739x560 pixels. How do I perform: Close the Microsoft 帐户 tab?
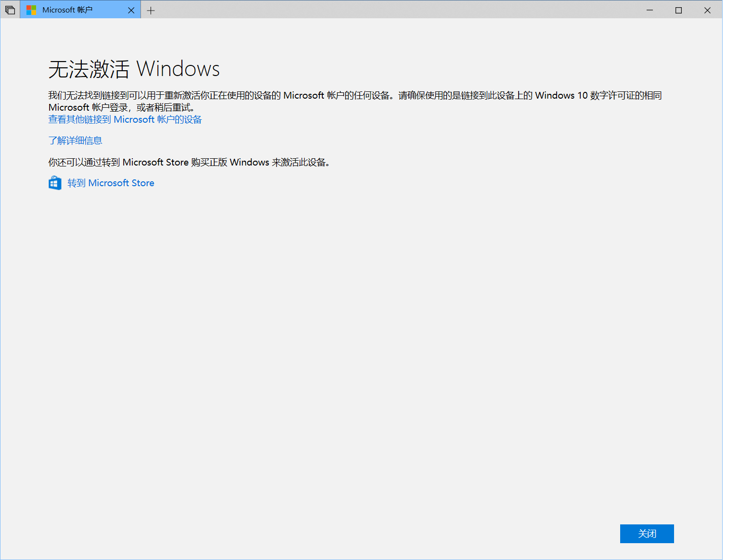(131, 10)
